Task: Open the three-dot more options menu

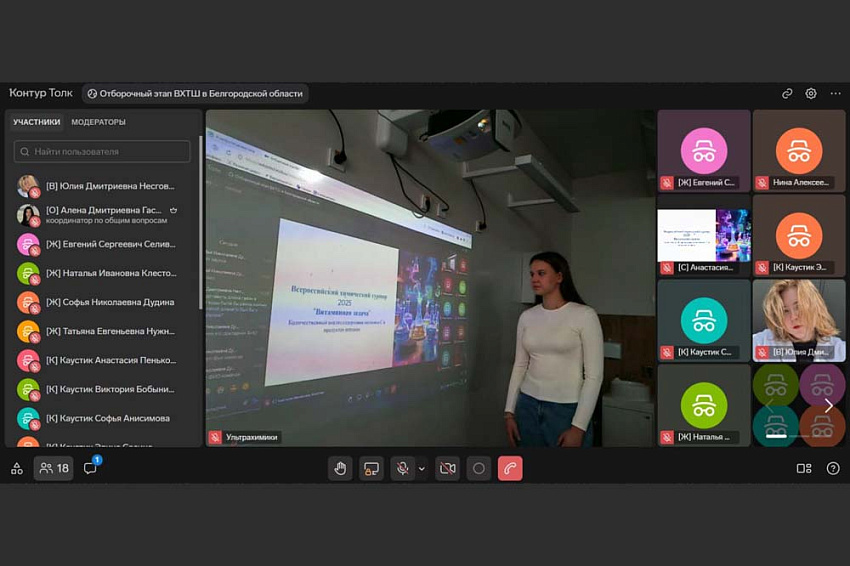Action: point(836,93)
